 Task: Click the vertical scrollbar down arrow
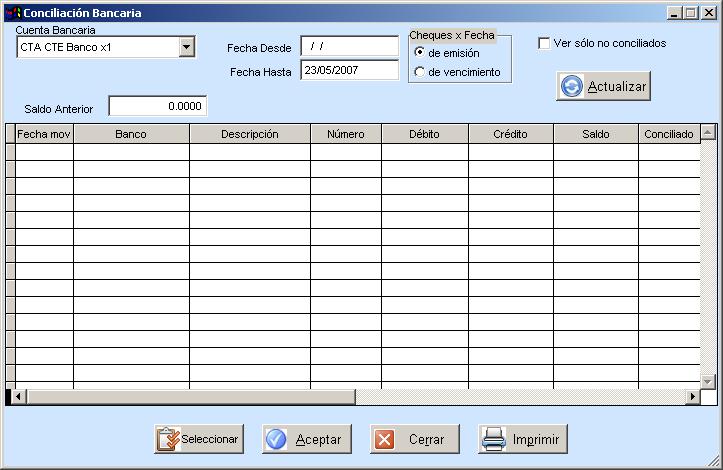click(x=708, y=381)
